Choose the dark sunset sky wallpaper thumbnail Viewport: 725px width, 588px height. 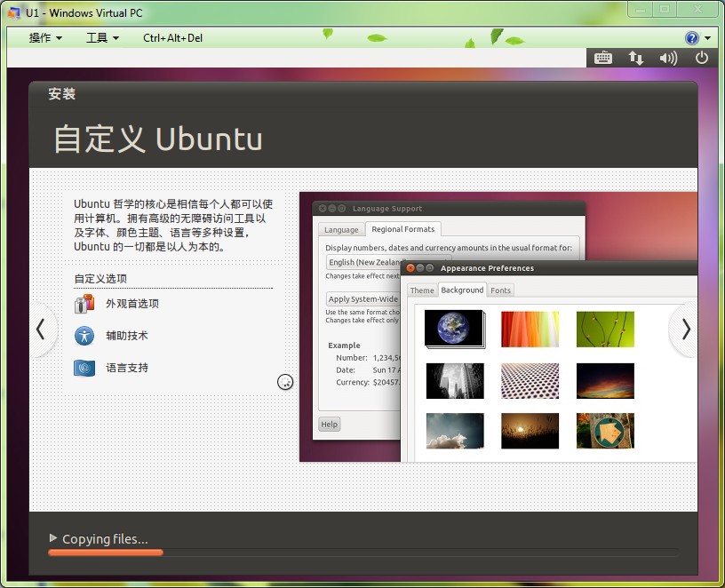pyautogui.click(x=605, y=381)
